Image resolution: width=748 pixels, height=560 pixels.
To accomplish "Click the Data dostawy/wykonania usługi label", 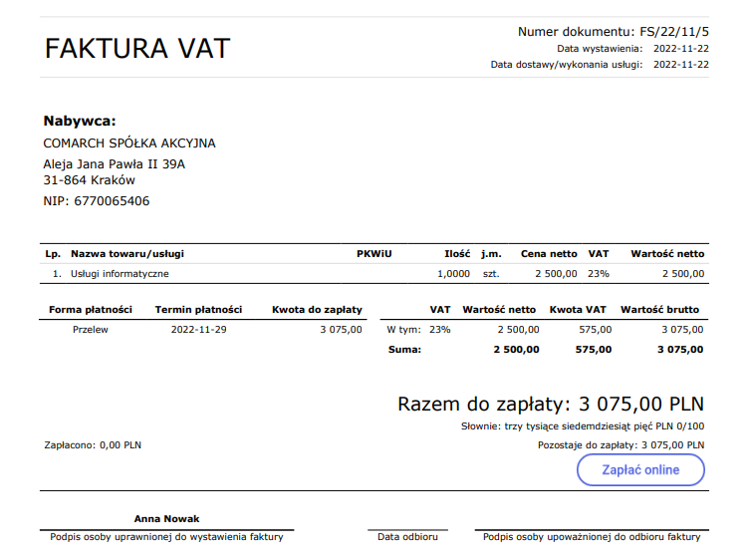I will point(567,65).
